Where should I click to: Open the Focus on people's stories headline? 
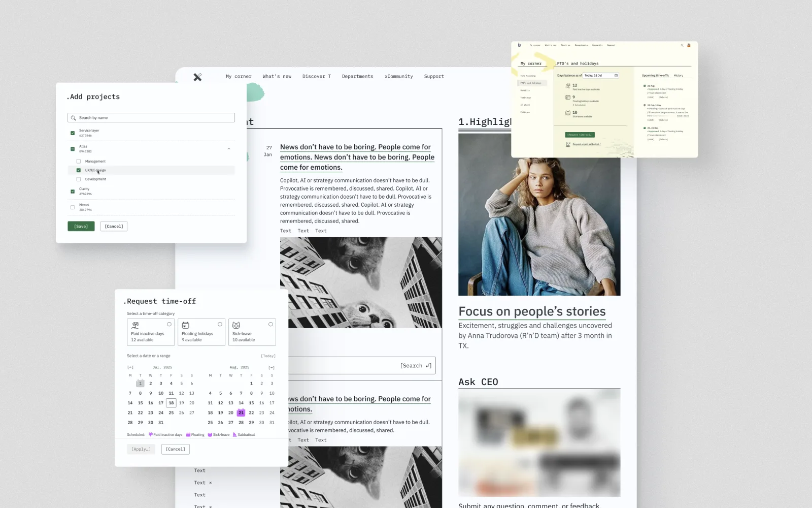click(x=532, y=311)
